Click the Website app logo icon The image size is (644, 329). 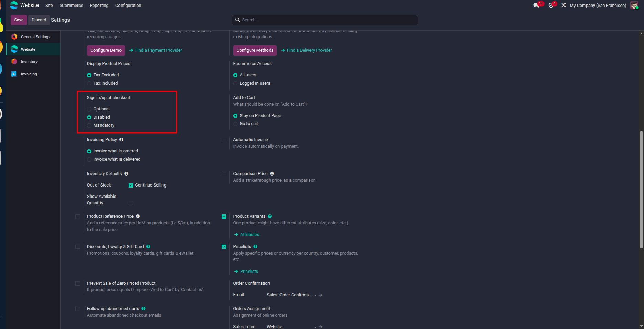point(14,5)
